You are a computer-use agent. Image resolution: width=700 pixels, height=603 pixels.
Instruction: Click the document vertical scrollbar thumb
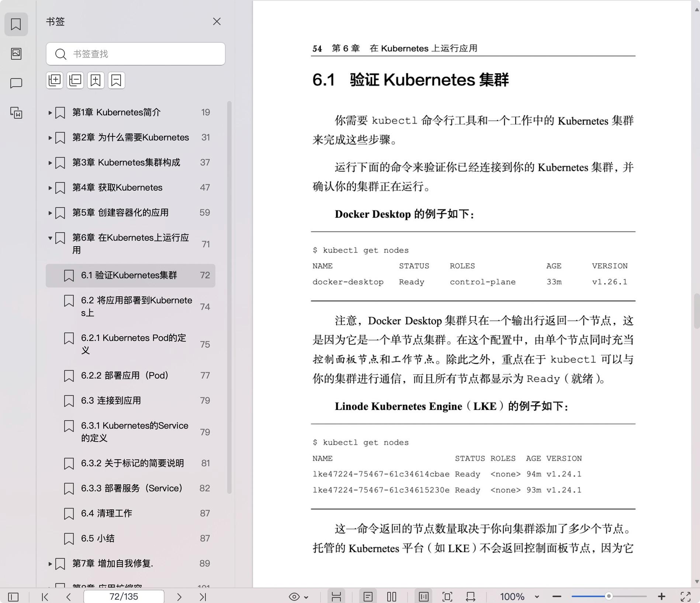[x=697, y=311]
